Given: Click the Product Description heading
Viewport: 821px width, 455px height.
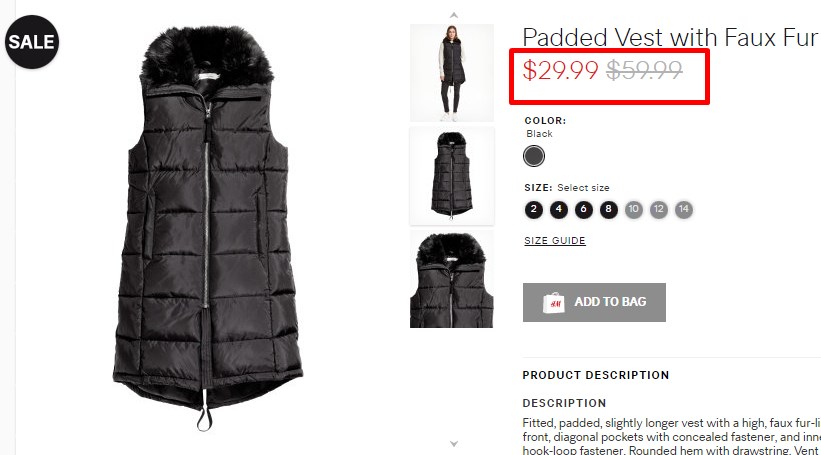Looking at the screenshot, I should (x=596, y=375).
